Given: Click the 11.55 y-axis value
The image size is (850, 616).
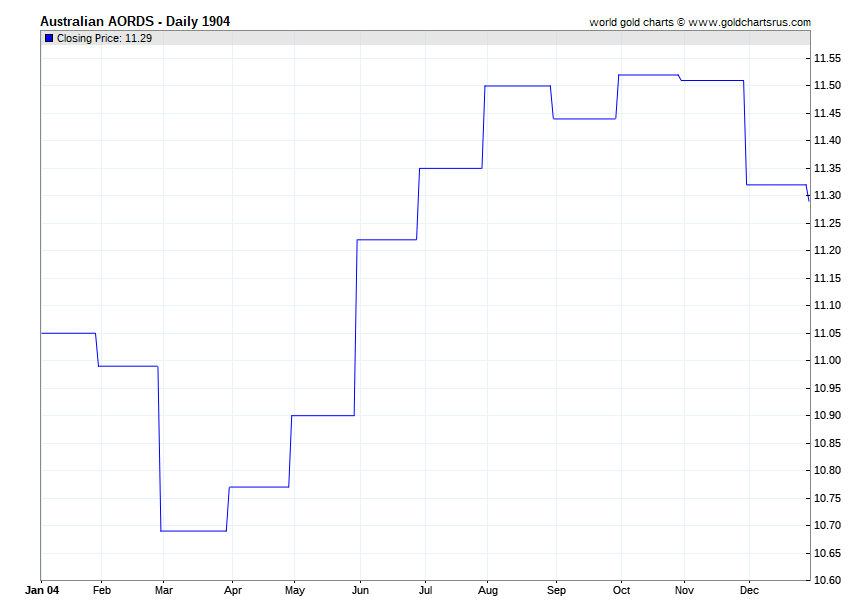Looking at the screenshot, I should (x=827, y=58).
